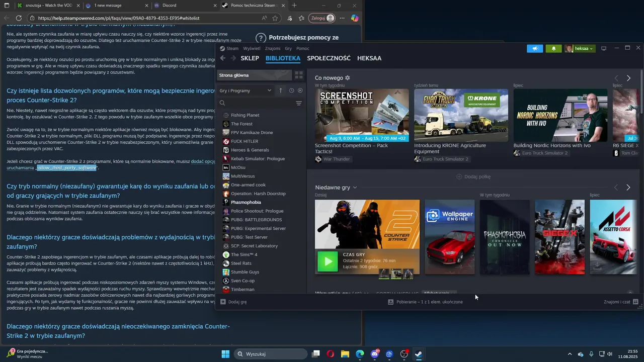Open downloads status at Steam bottom
Viewport: 644px width, 362px height.
[x=426, y=302]
